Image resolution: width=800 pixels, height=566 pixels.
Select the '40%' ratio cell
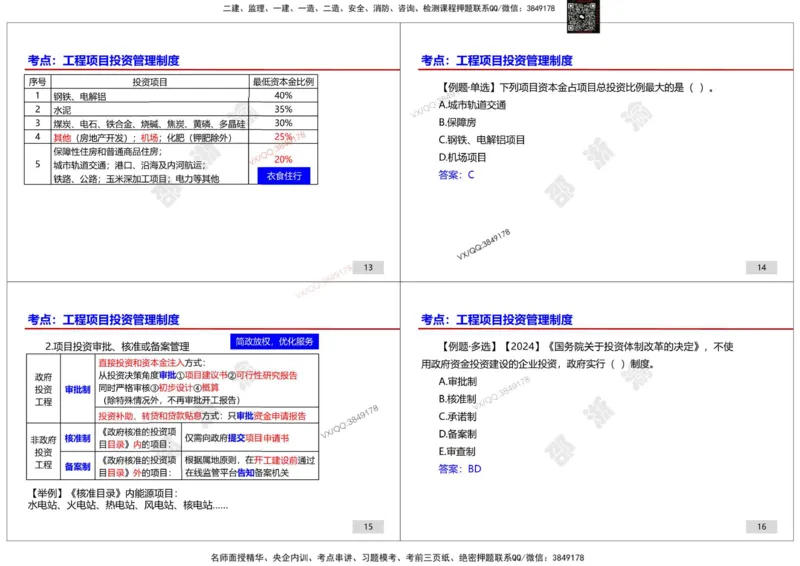[x=283, y=95]
